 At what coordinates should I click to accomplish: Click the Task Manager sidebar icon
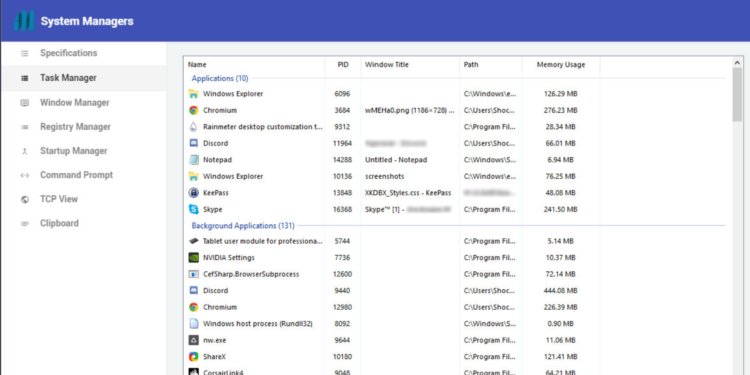(24, 78)
